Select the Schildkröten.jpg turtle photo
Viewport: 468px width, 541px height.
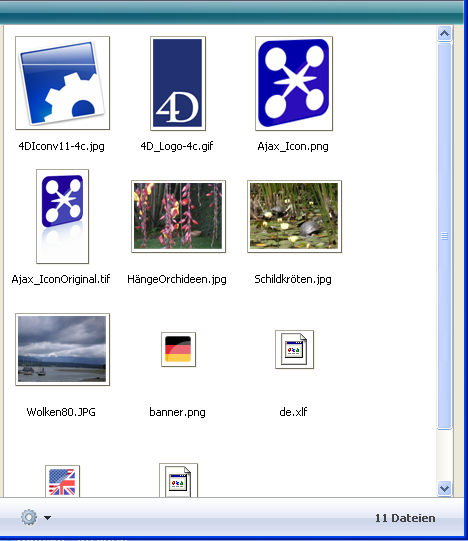pyautogui.click(x=294, y=216)
